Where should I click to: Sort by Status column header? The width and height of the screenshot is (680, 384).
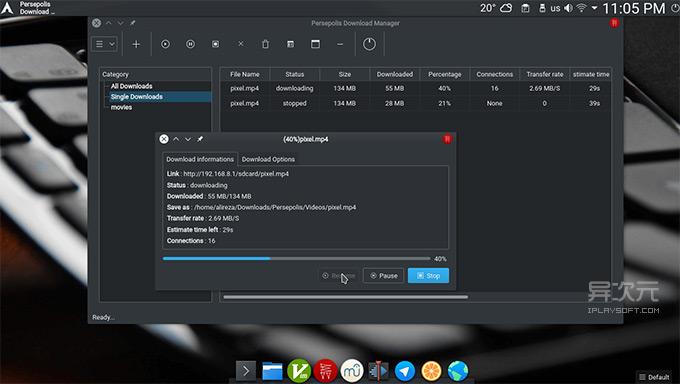pyautogui.click(x=294, y=74)
